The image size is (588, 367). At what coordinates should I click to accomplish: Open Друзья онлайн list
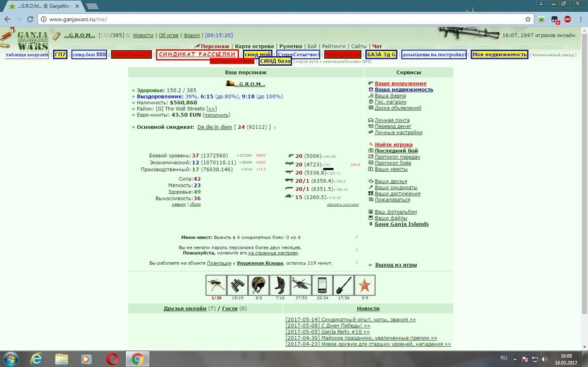click(x=185, y=309)
